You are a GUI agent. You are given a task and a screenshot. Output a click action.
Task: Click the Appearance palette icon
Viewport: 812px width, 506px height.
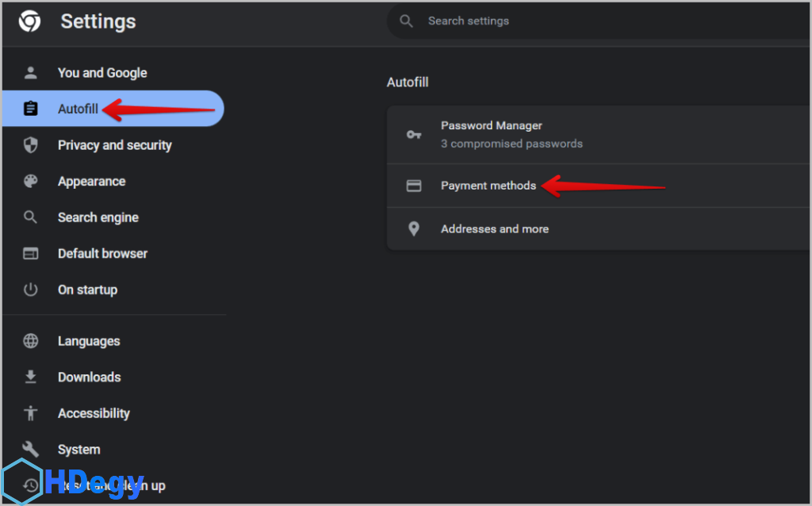[31, 182]
